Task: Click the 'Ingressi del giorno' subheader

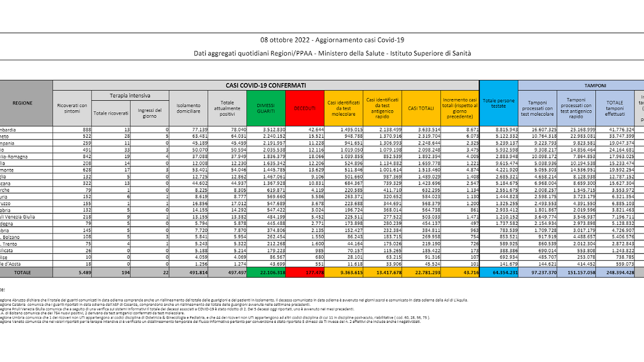Action: [150, 113]
